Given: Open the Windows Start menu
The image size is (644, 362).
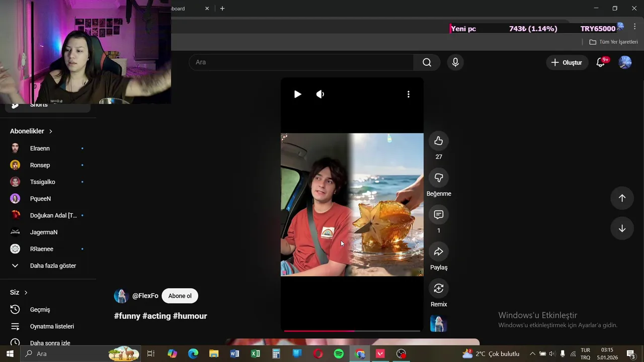Looking at the screenshot, I should coord(10,353).
